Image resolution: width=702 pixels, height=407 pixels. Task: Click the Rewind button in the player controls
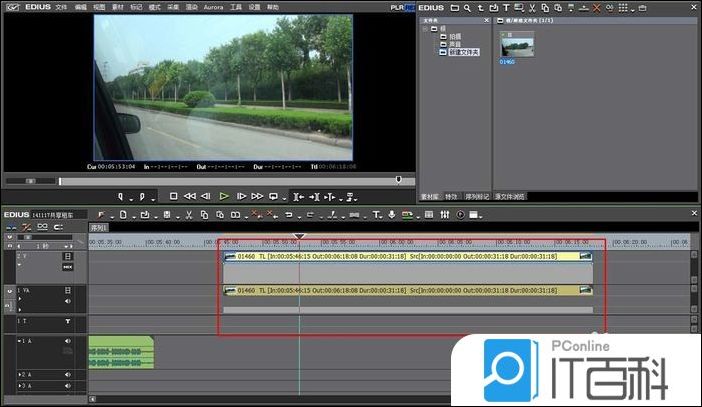190,196
